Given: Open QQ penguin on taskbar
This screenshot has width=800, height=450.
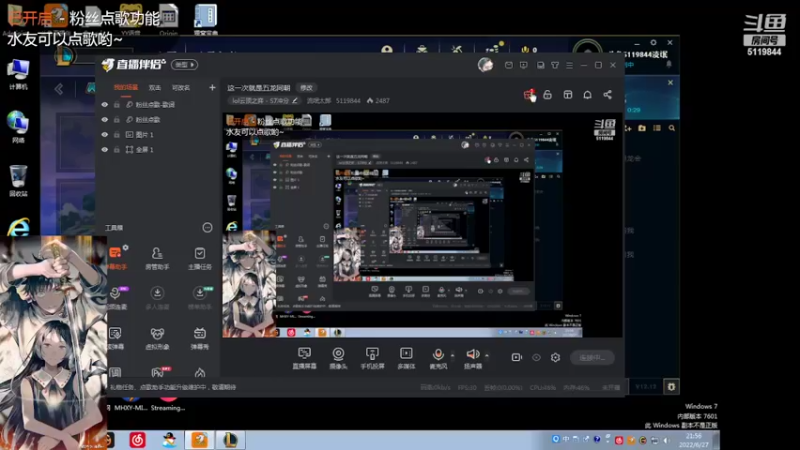Looking at the screenshot, I should (169, 439).
